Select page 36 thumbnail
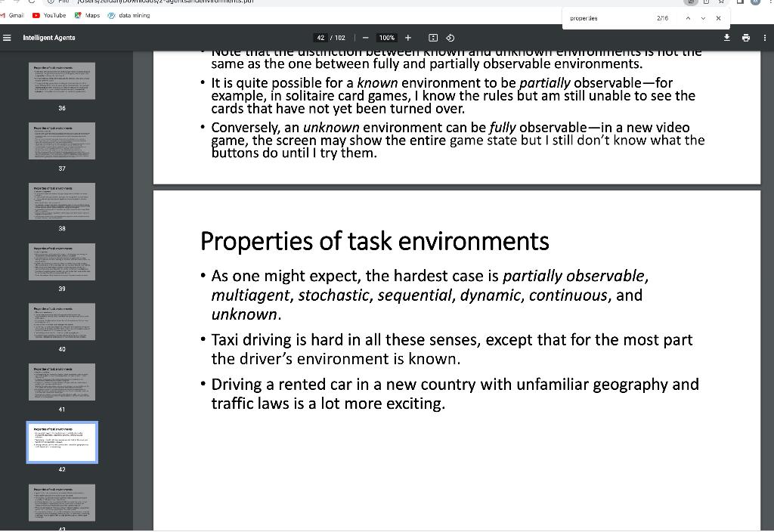The width and height of the screenshot is (774, 532). tap(62, 81)
